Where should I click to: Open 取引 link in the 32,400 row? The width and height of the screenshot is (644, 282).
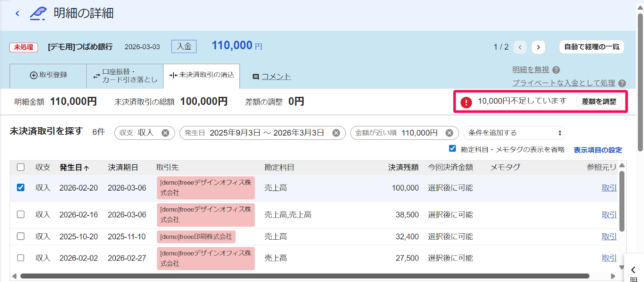(x=609, y=236)
